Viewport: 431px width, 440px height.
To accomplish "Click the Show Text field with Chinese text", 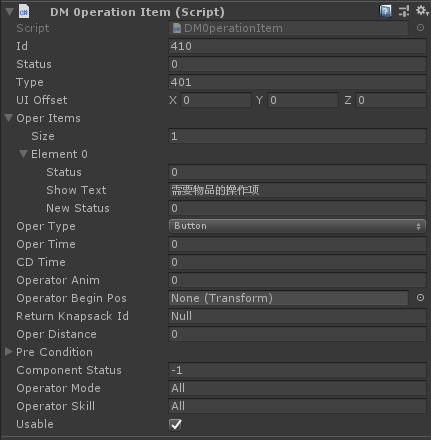I will pyautogui.click(x=297, y=190).
